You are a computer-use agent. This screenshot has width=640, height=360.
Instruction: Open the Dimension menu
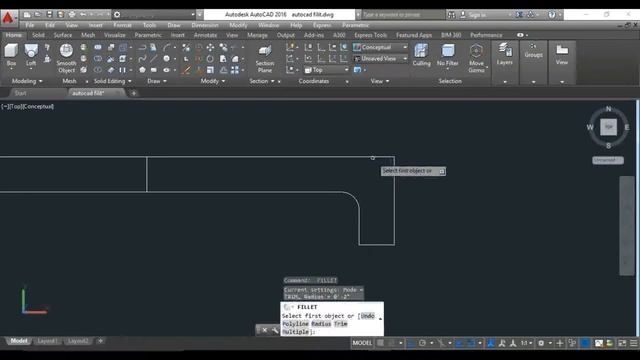click(x=205, y=25)
